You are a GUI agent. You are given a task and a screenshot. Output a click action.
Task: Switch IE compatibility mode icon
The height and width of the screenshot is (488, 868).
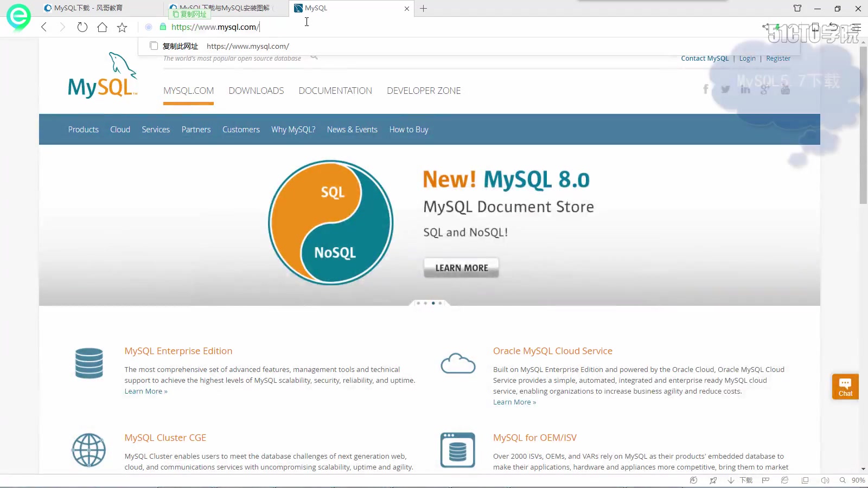tap(784, 480)
